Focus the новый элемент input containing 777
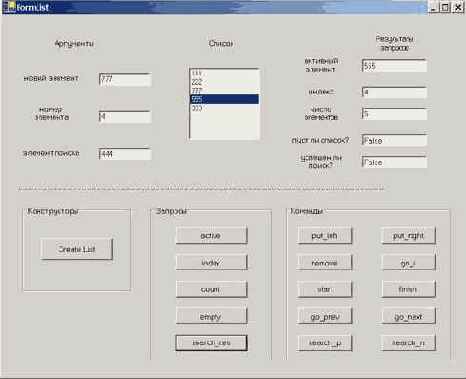This screenshot has height=379, width=466. [125, 79]
